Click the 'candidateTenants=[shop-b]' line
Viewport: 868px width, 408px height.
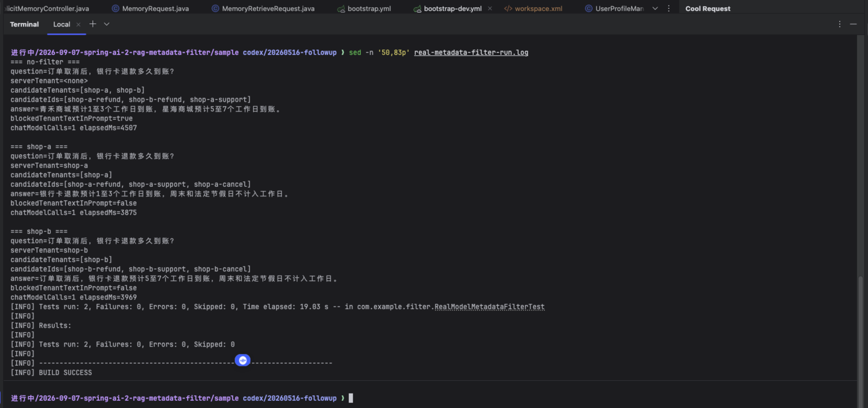tap(61, 260)
